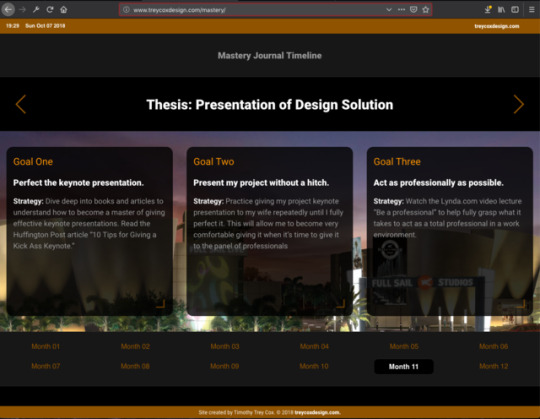Image resolution: width=540 pixels, height=419 pixels.
Task: Save page to Pocket icon
Action: [414, 10]
